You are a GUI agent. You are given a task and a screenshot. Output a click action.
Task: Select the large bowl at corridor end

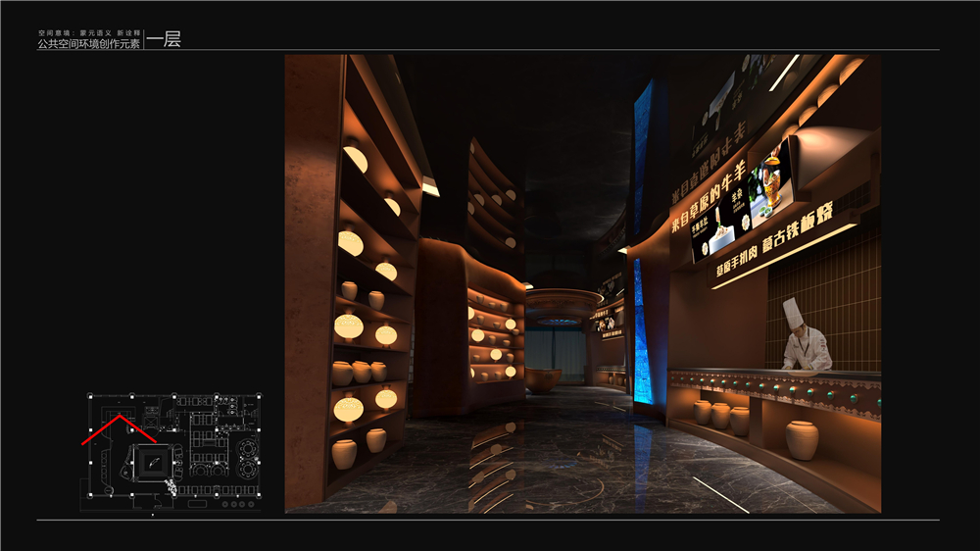[543, 379]
